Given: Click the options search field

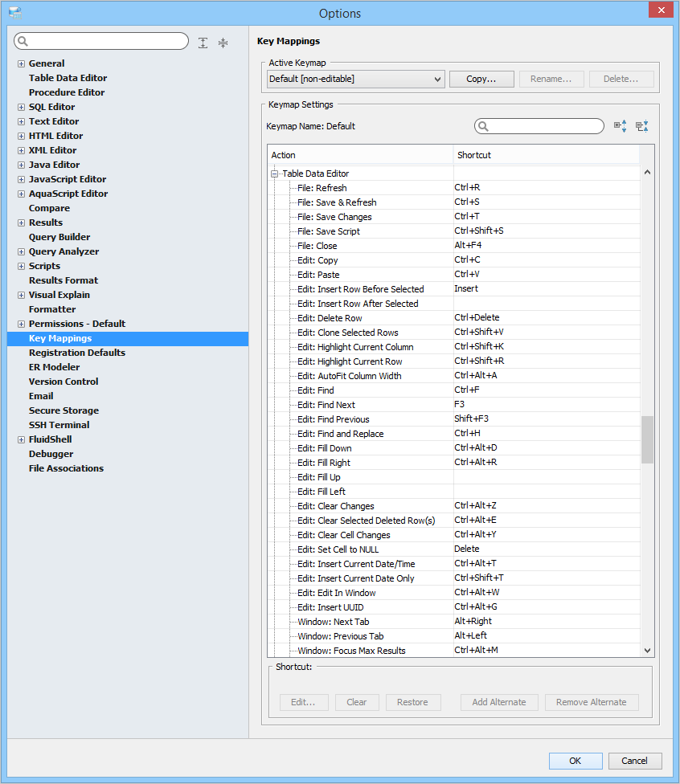Looking at the screenshot, I should click(101, 41).
